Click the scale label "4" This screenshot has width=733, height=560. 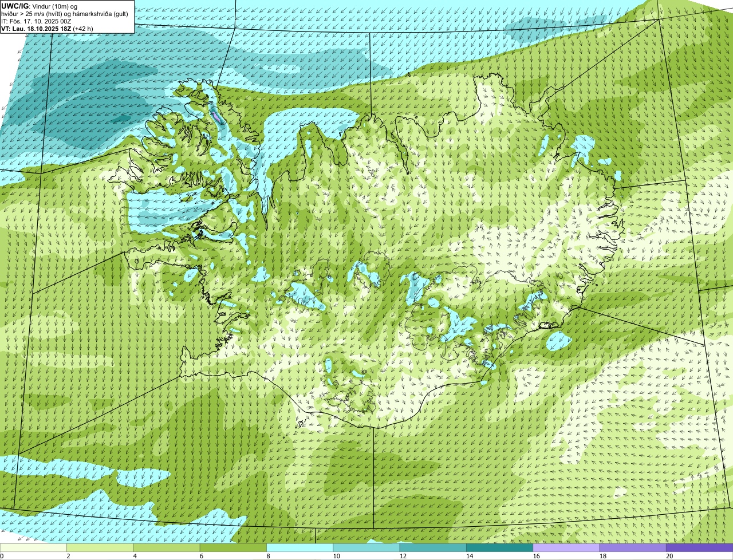click(x=135, y=556)
